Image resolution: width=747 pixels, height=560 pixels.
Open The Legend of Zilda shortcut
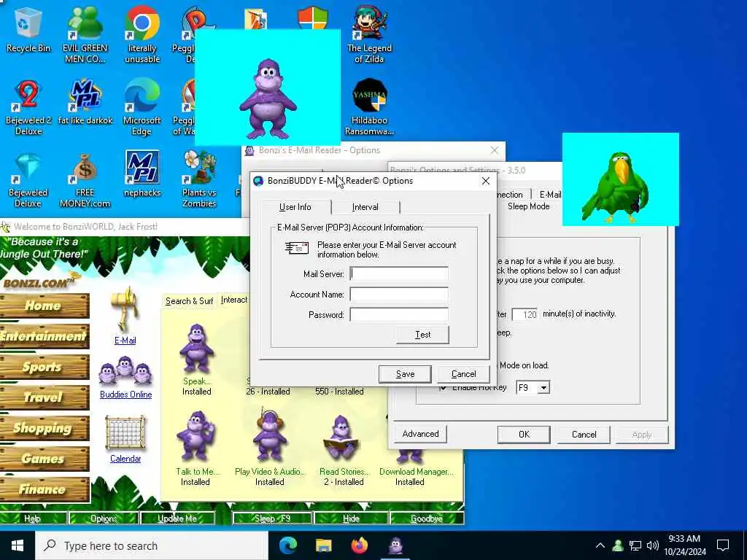369,35
